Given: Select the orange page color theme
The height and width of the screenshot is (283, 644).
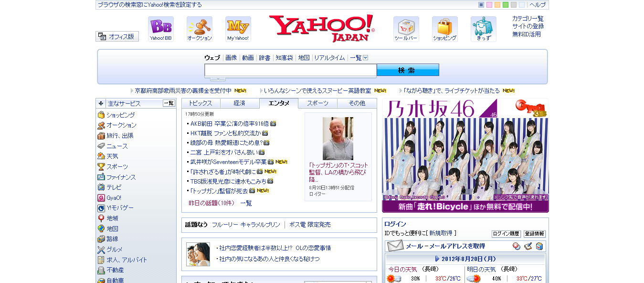Looking at the screenshot, I should coord(497,5).
